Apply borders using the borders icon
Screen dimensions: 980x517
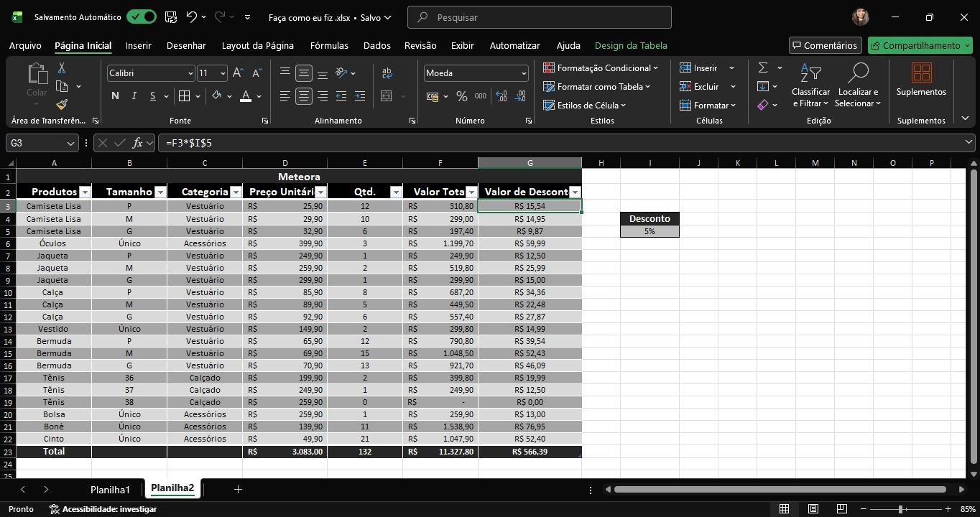pos(185,96)
